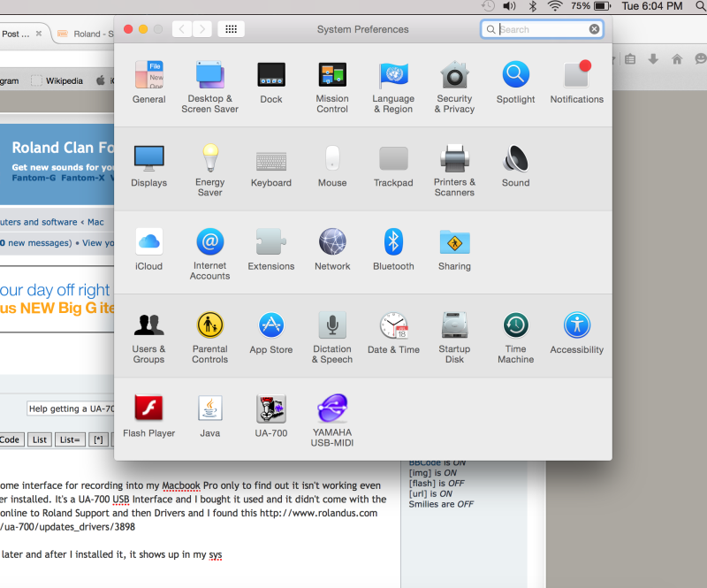Open Desktop & Screen Saver preferences
This screenshot has height=588, width=707.
209,87
